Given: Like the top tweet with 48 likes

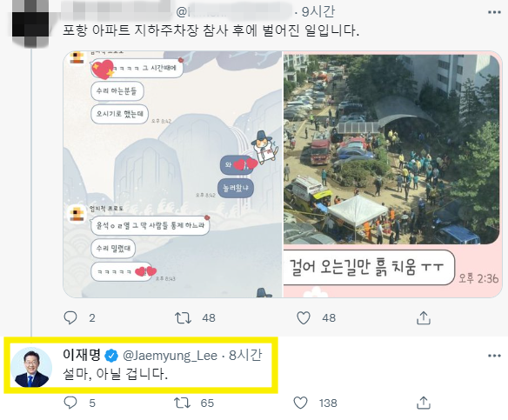Looking at the screenshot, I should click(304, 317).
